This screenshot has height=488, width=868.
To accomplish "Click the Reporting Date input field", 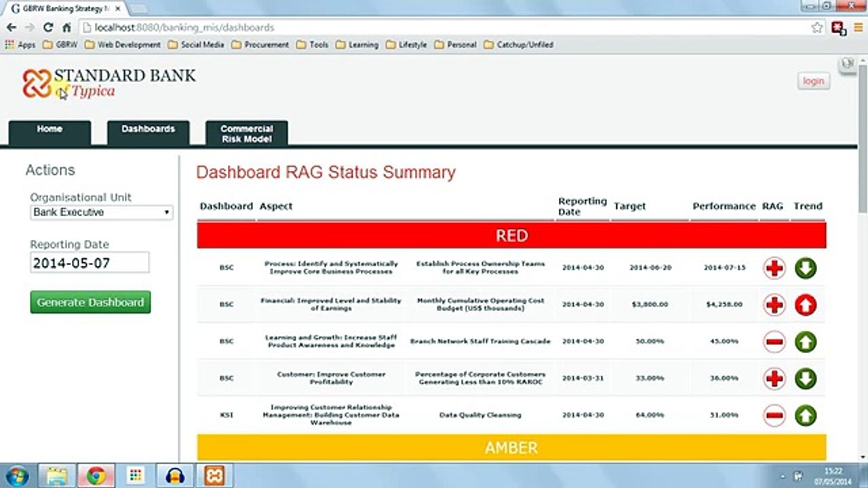I will tap(90, 262).
